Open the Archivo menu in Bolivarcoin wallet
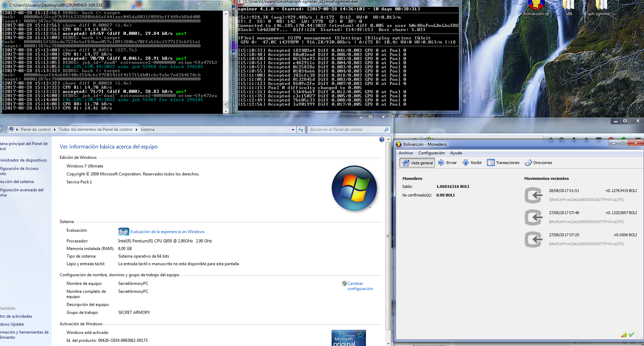The height and width of the screenshot is (346, 644). pyautogui.click(x=406, y=153)
